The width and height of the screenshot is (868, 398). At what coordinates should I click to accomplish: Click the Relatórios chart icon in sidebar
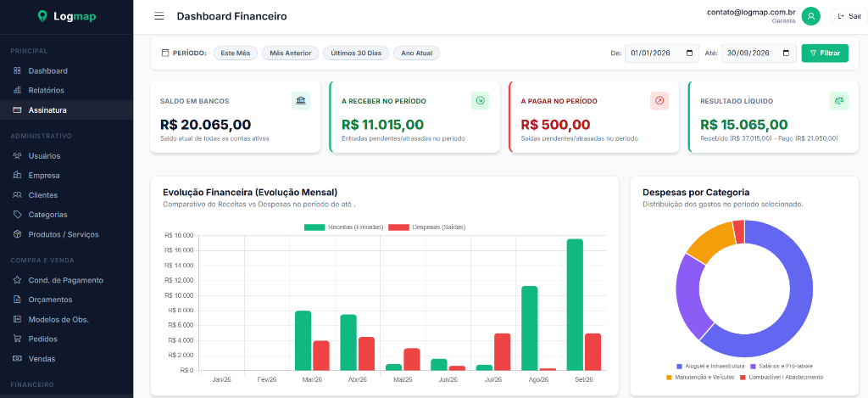click(x=17, y=90)
